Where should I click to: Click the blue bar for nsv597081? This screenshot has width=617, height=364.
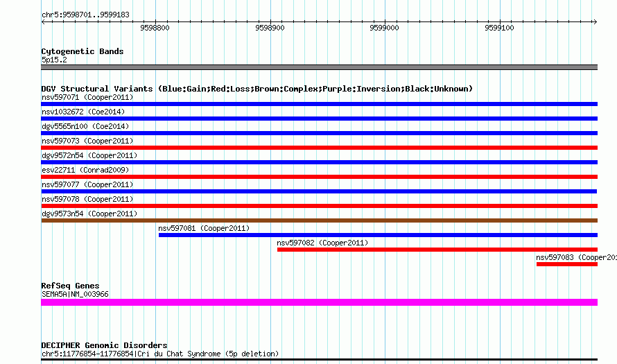378,235
